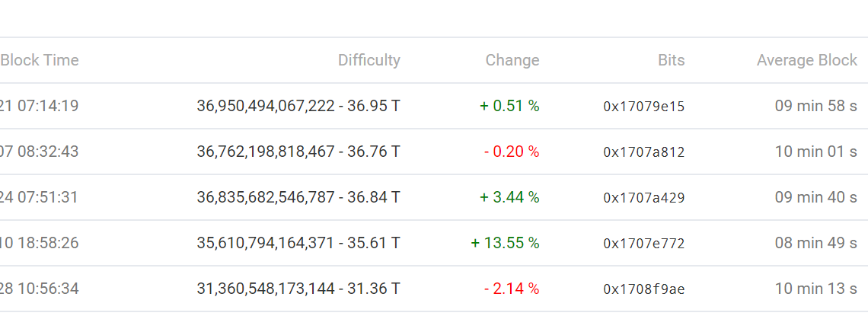Click the - 0.20 % change value
868x316 pixels.
(x=512, y=152)
